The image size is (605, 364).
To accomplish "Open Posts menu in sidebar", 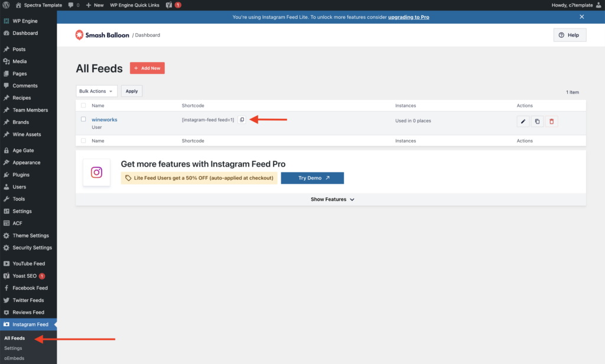I will (28, 50).
